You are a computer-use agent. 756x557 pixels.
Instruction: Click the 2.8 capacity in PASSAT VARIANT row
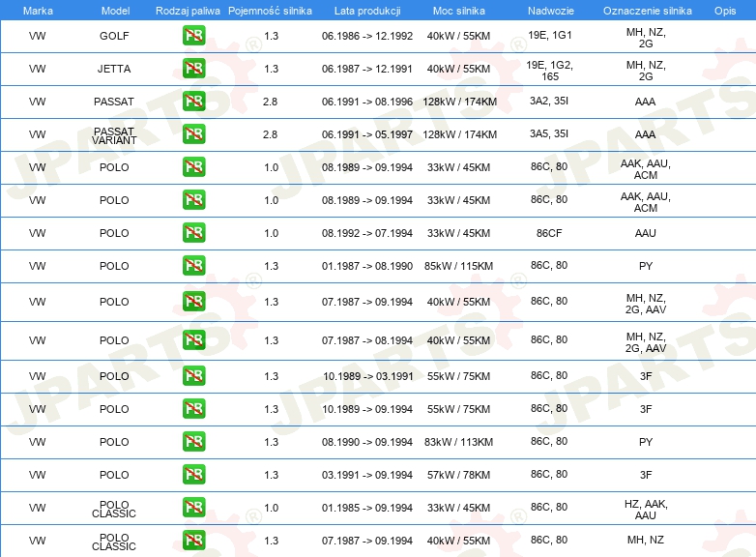tap(270, 134)
